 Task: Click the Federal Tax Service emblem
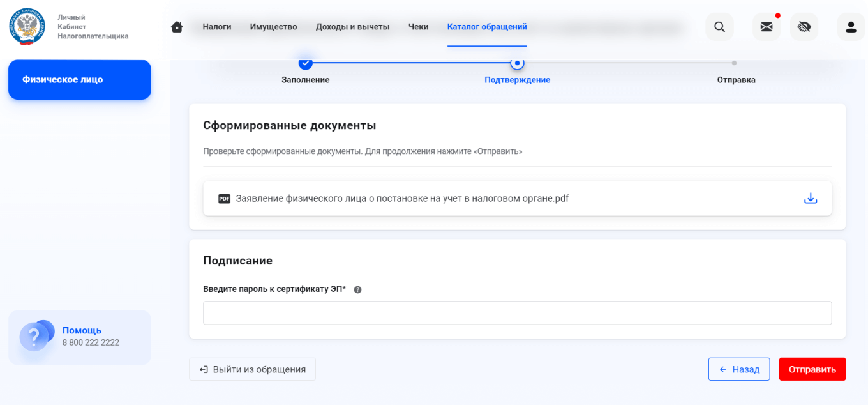[x=26, y=26]
